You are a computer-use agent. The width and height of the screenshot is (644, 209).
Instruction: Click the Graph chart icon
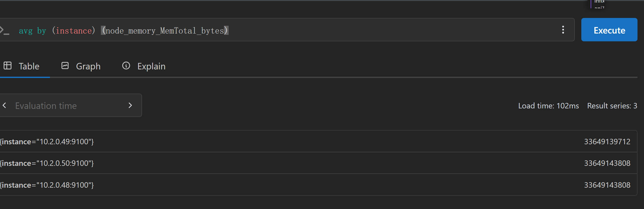click(x=65, y=66)
